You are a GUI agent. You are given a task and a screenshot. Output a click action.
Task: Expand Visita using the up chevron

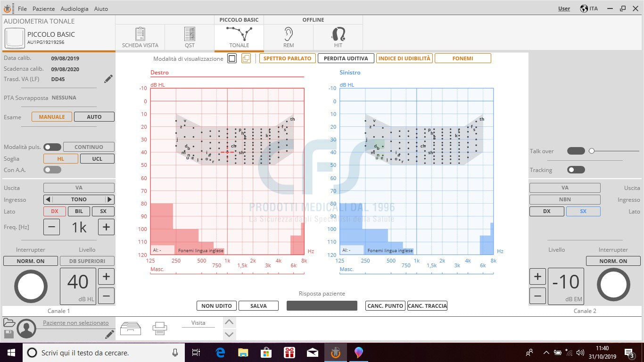tap(229, 322)
